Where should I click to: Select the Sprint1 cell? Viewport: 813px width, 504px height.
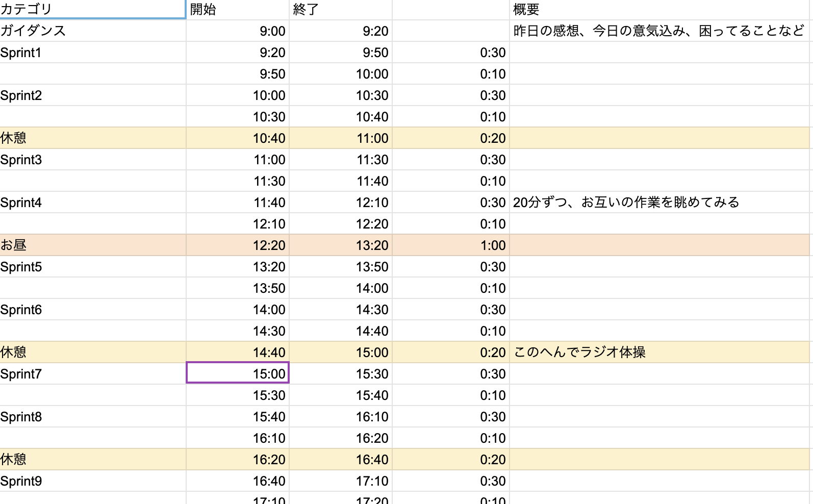(93, 53)
